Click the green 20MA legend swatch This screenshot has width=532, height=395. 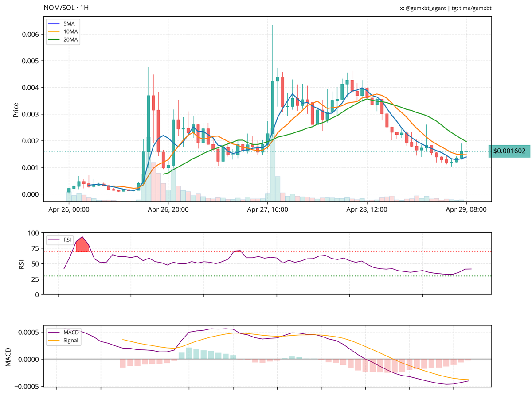click(54, 39)
